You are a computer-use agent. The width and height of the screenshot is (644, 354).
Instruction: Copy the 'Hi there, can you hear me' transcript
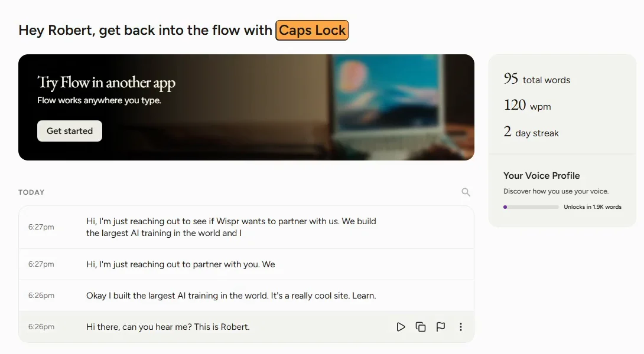[x=421, y=327]
